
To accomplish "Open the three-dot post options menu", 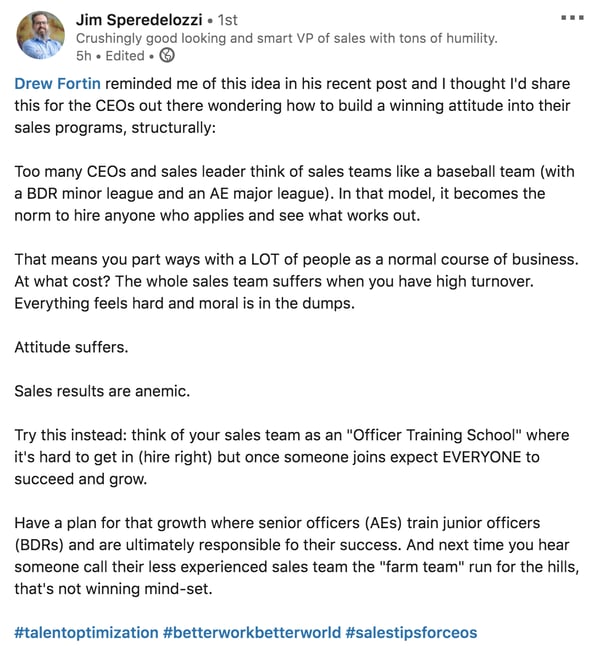I will click(572, 17).
